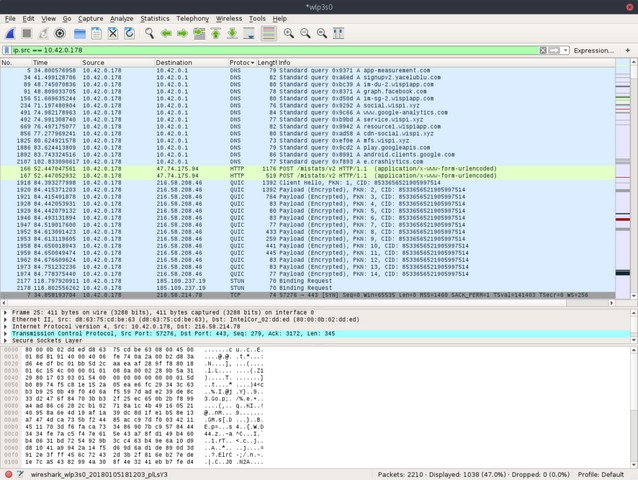638x480 pixels.
Task: Start a new capture with shark fin icon
Action: click(x=9, y=33)
